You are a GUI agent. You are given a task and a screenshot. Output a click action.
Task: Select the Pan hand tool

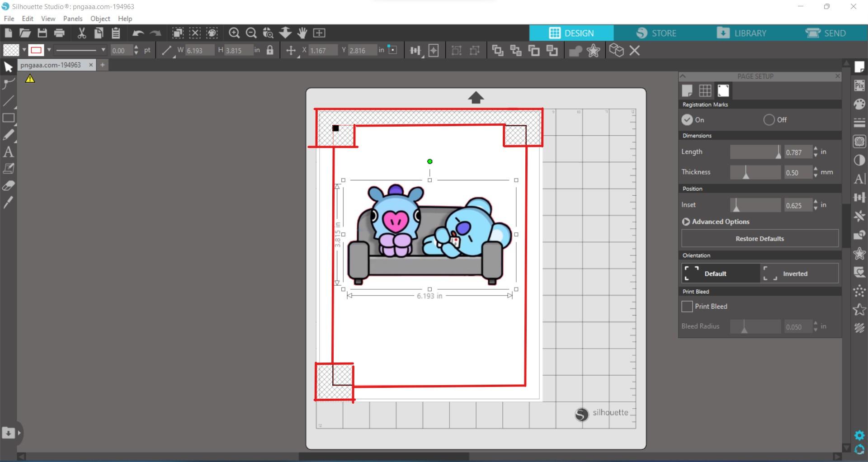[x=302, y=33]
